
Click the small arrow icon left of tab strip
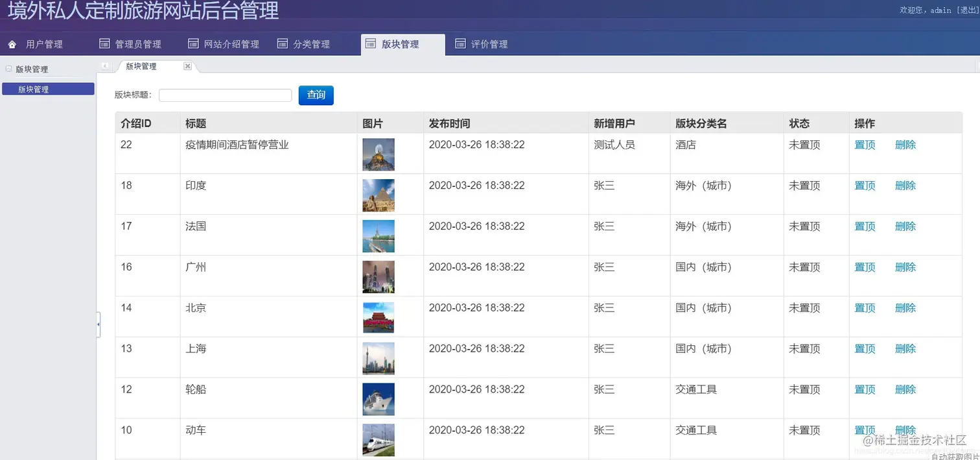106,66
